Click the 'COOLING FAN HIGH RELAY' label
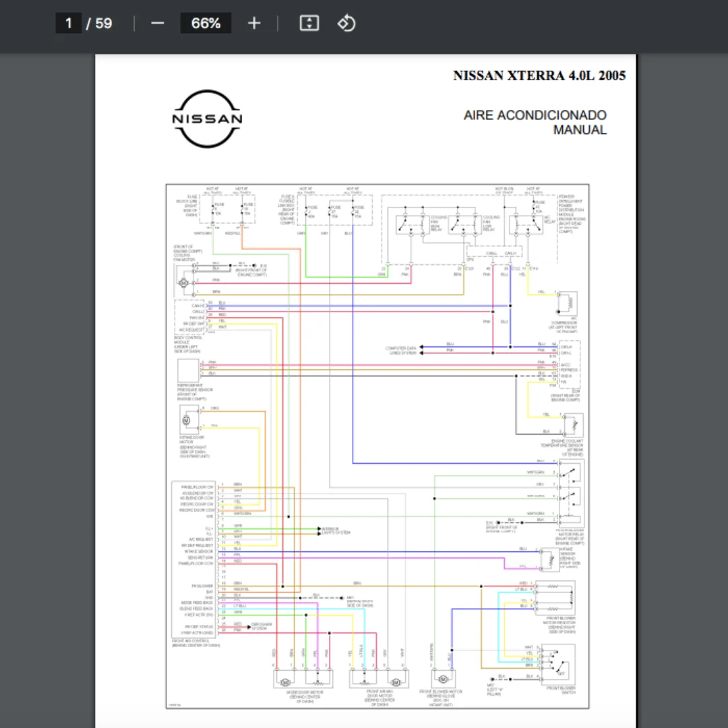This screenshot has width=728, height=728. (x=439, y=223)
